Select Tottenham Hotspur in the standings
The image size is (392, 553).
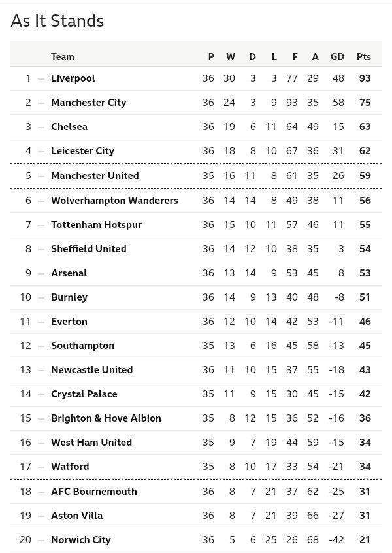click(96, 225)
